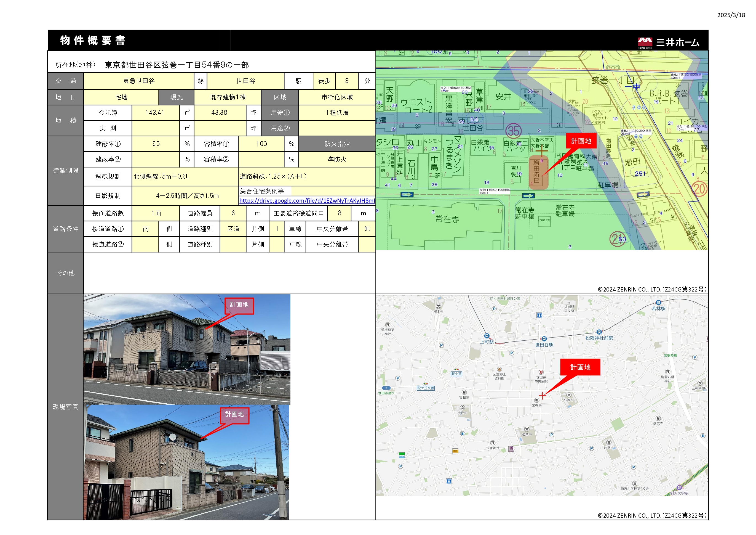
Task: Click the 計画地 callout on the zoning map
Action: 581,141
